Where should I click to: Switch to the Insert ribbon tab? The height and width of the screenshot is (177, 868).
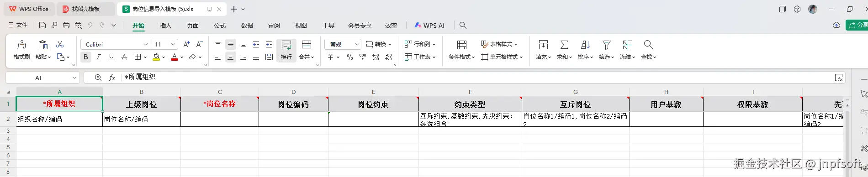point(165,26)
